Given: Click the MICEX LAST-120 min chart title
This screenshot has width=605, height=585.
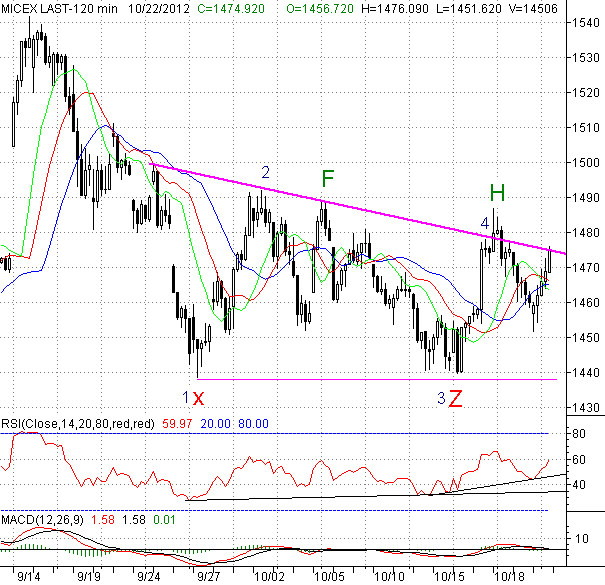Looking at the screenshot, I should coord(59,8).
